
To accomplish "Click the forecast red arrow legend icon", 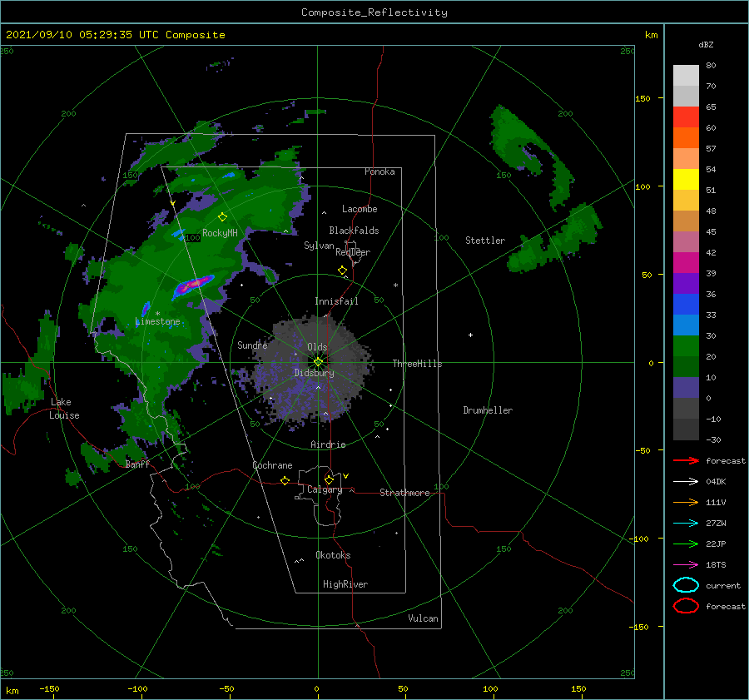I will tap(686, 460).
